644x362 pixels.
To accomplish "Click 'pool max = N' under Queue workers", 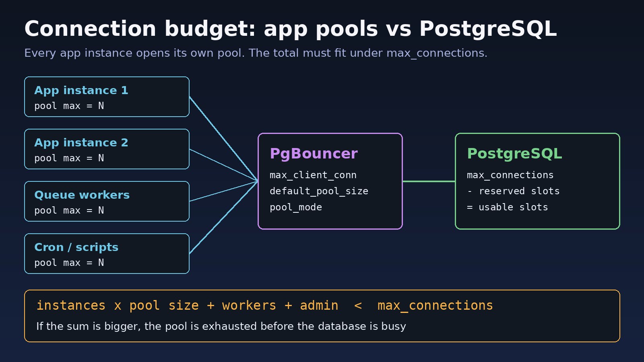I will tap(69, 210).
